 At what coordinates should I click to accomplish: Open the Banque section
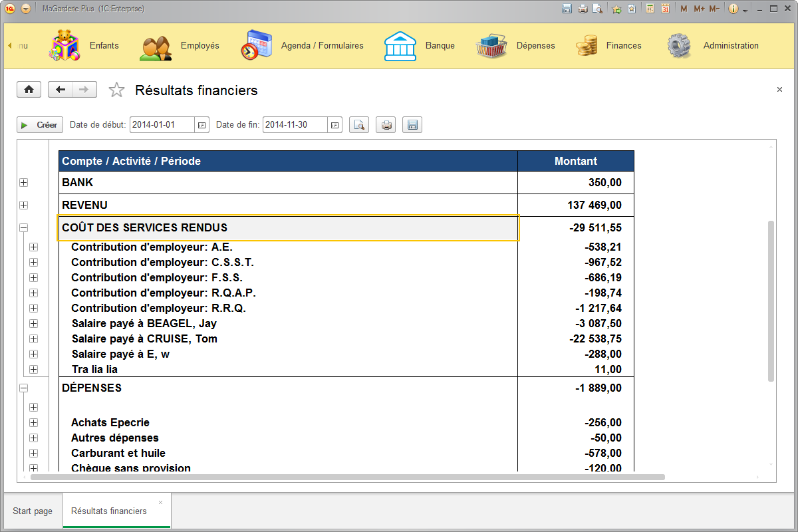point(400,45)
